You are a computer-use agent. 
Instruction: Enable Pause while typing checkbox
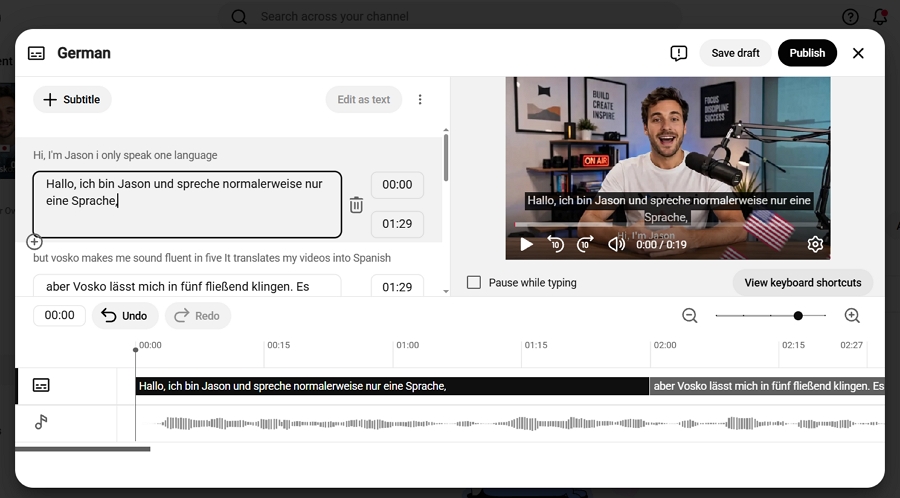(x=474, y=282)
